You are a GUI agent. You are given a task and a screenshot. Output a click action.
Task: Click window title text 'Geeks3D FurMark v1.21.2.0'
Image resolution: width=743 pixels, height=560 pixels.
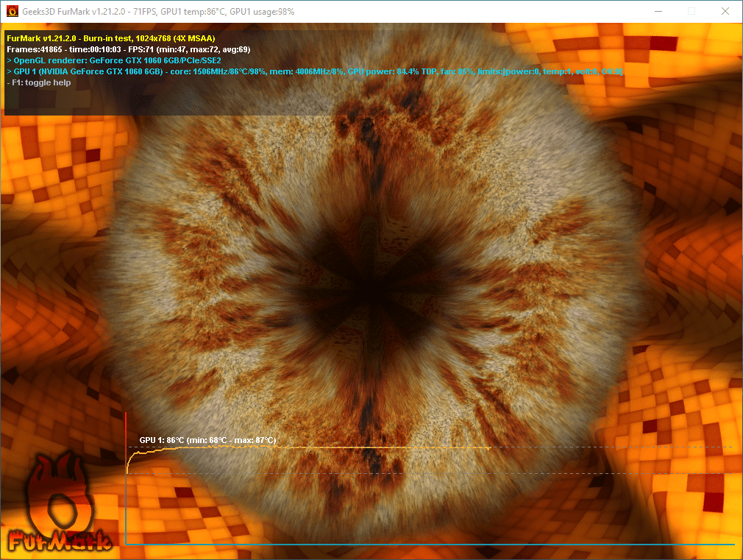tap(74, 11)
